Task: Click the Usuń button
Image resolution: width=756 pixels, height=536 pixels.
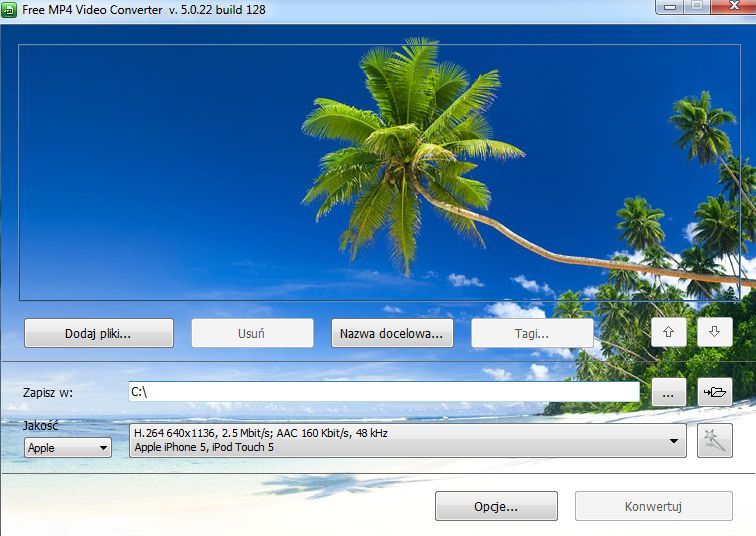Action: click(252, 333)
